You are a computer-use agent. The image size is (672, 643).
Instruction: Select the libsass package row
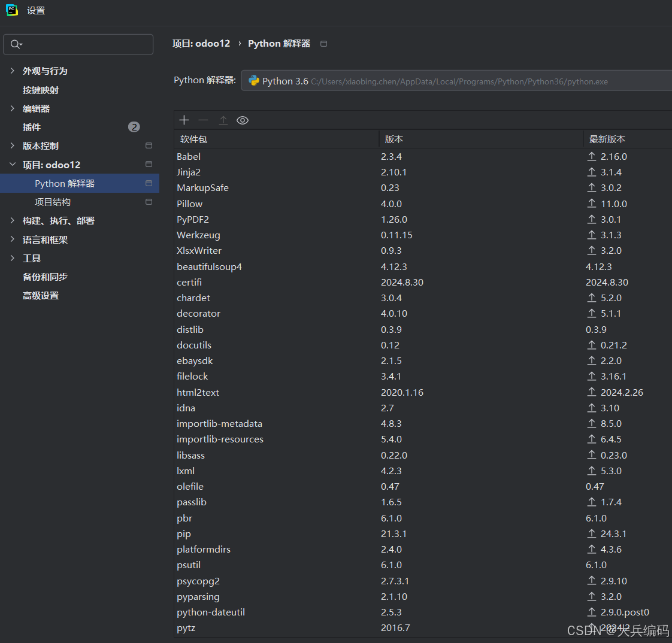[423, 455]
